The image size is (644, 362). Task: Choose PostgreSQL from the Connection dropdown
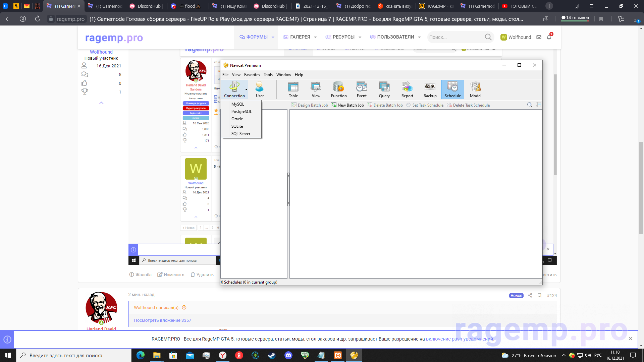pos(241,112)
